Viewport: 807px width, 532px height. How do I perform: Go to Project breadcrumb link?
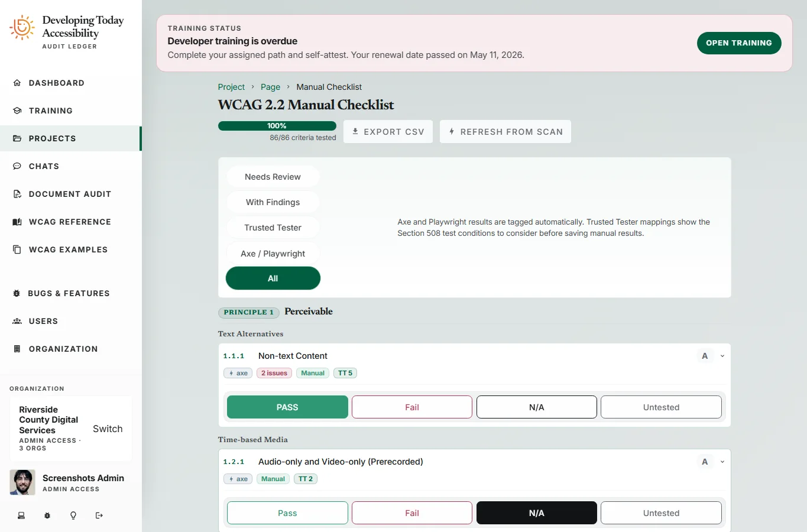coord(231,87)
